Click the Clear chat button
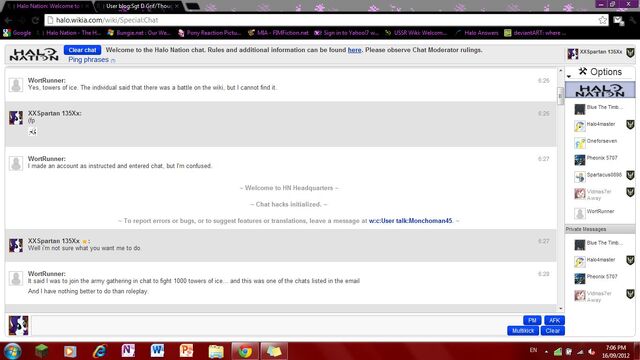Image resolution: width=640 pixels, height=360 pixels. pyautogui.click(x=82, y=50)
